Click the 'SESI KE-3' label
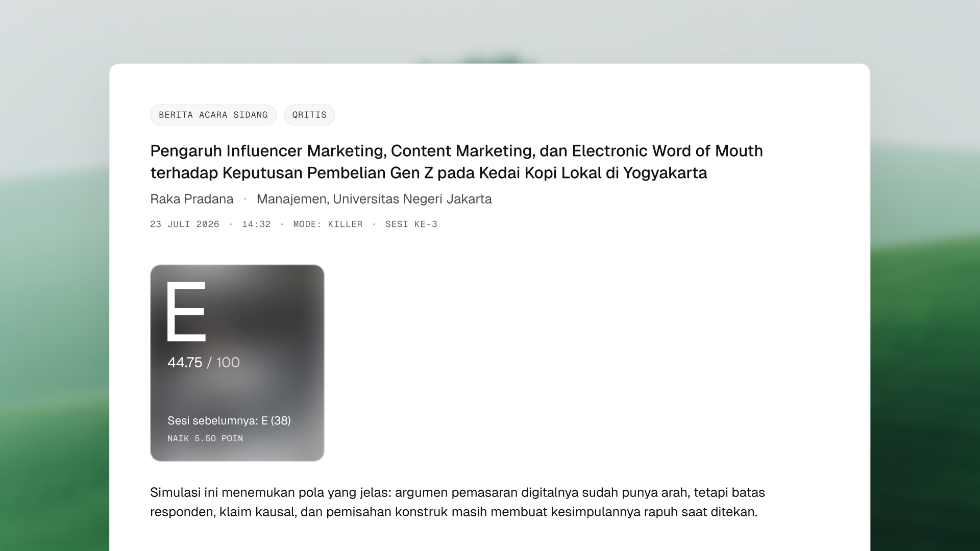This screenshot has width=980, height=551. pyautogui.click(x=411, y=224)
